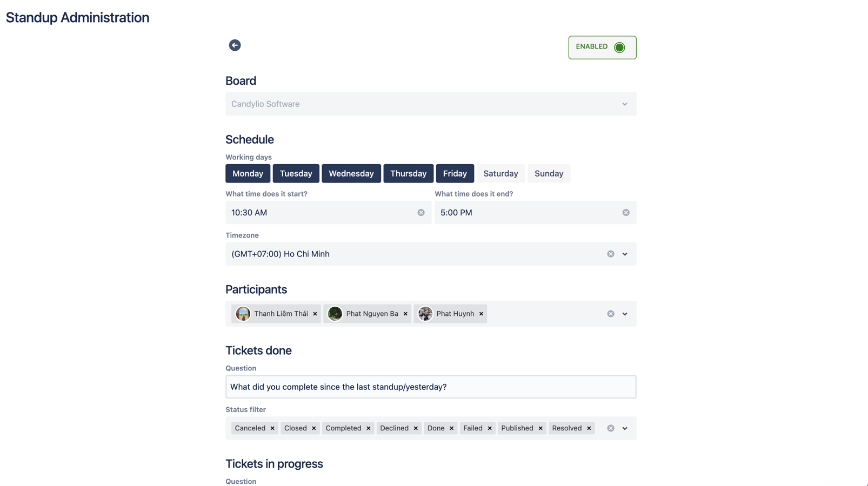868x486 pixels.
Task: Clear the start time field
Action: (x=421, y=213)
